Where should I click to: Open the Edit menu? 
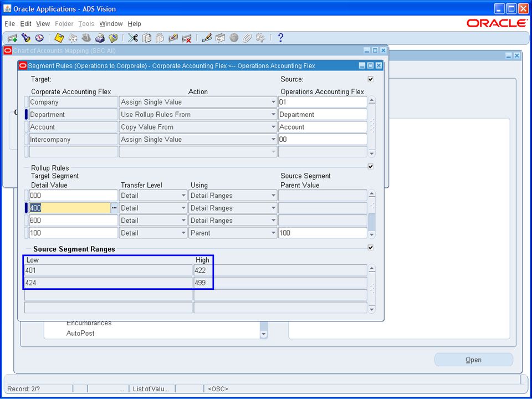[26, 24]
